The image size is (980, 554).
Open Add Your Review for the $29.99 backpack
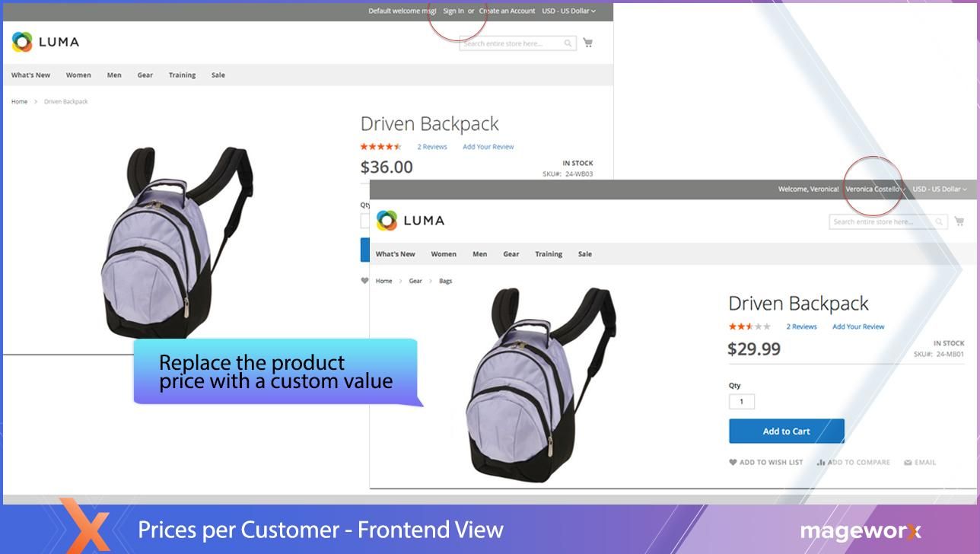point(858,326)
